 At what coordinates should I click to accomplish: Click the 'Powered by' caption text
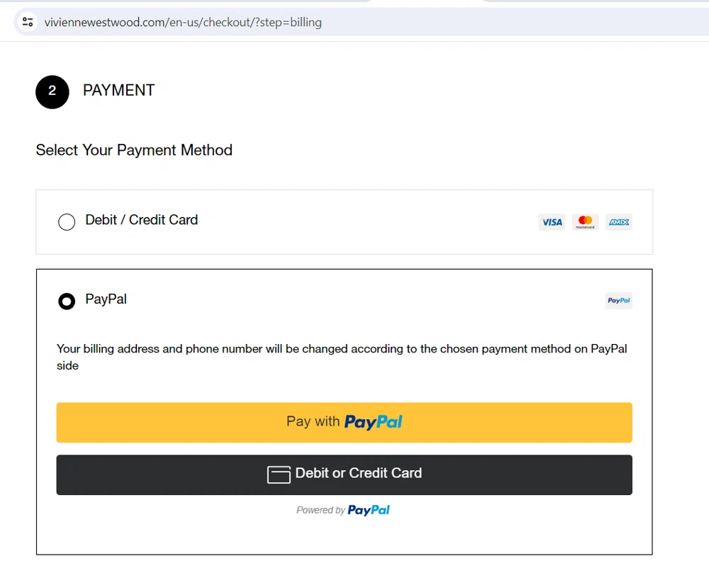click(x=320, y=510)
